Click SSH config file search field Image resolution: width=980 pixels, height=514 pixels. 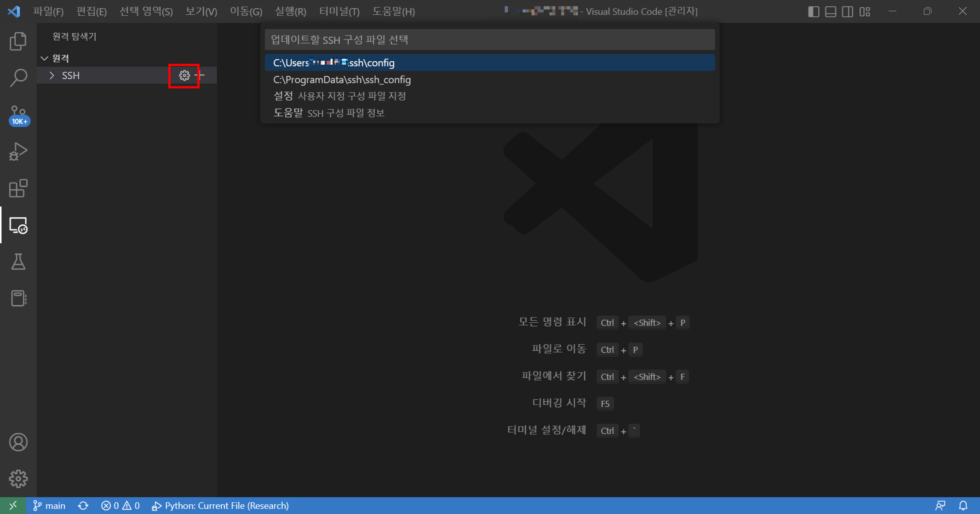tap(489, 40)
